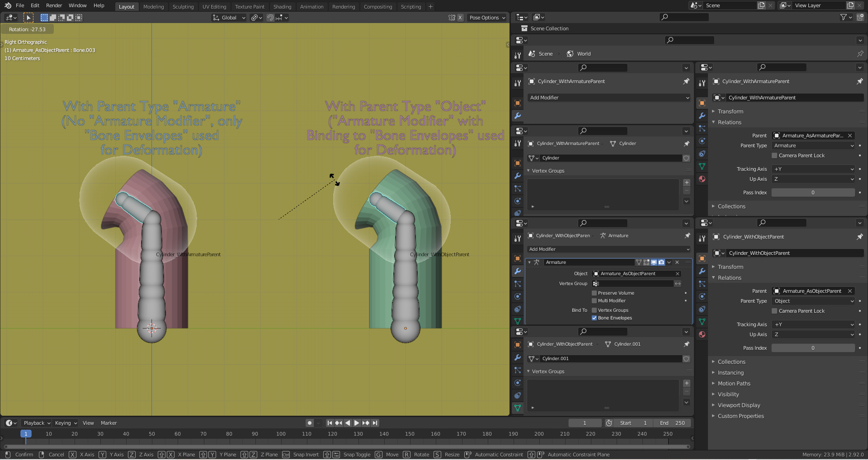
Task: Enable the Preserve Volume checkbox
Action: point(594,293)
